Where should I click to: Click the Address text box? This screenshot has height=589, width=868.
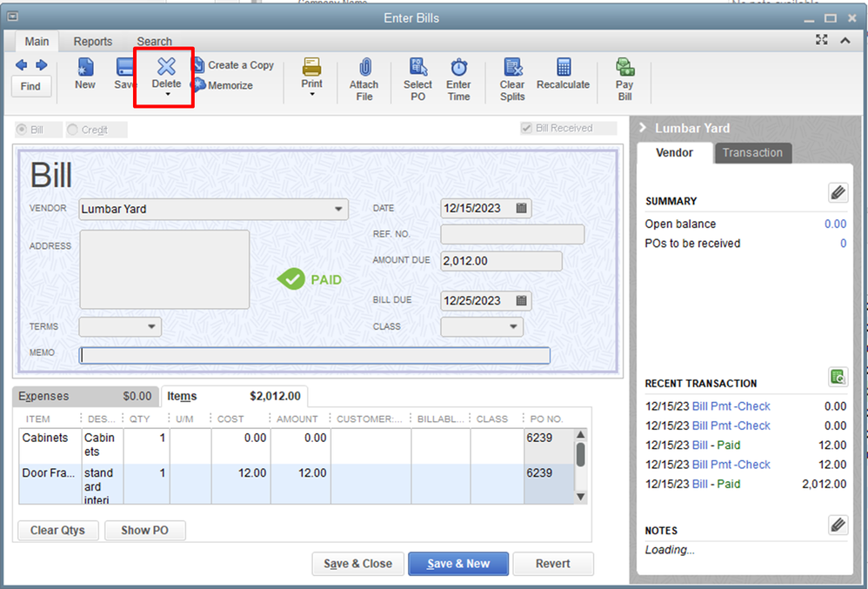pyautogui.click(x=164, y=269)
